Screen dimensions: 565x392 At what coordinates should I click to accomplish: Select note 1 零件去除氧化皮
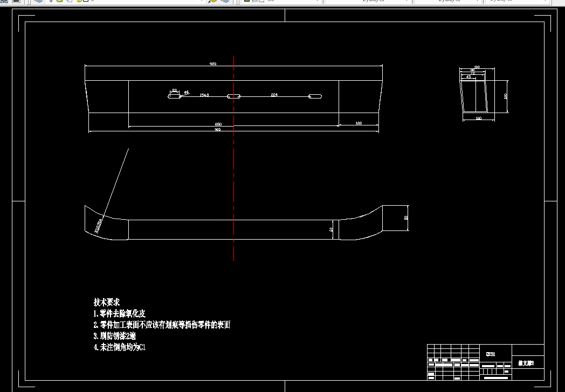(x=119, y=313)
